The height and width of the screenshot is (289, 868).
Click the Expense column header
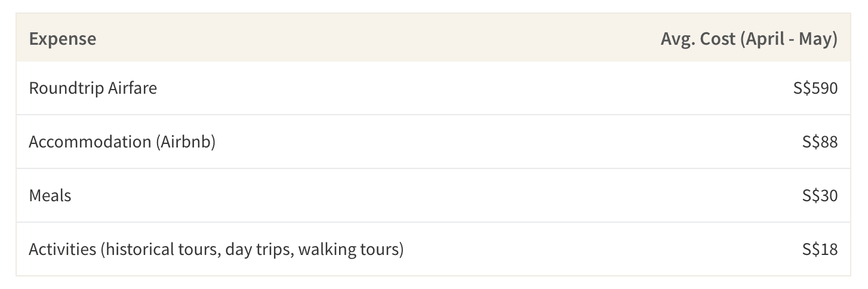62,39
